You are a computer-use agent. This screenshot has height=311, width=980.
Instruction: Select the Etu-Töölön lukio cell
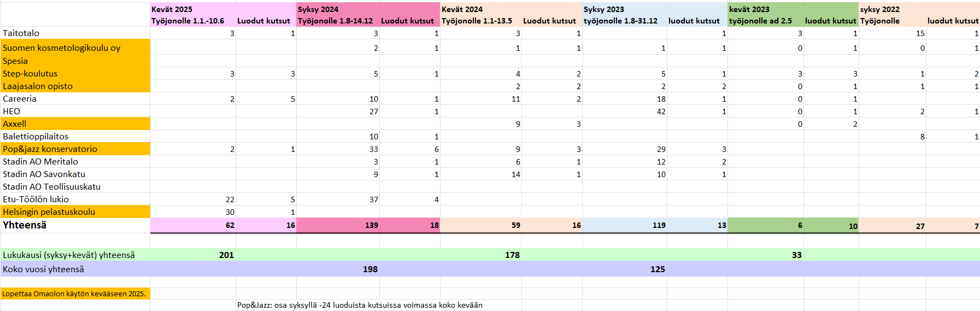coord(75,199)
